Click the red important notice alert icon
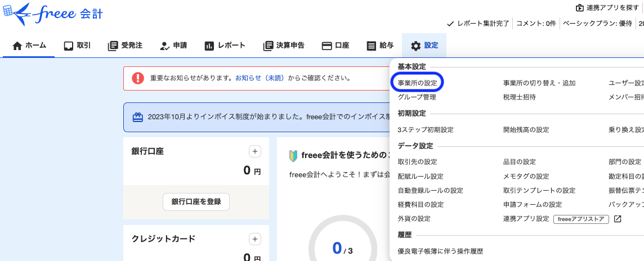Viewport: 644px width, 261px height. pyautogui.click(x=138, y=78)
